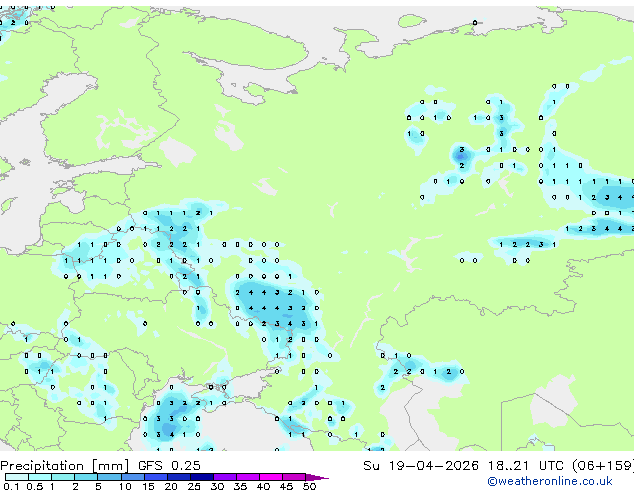
Task: Pick the 25–30 mm legend color swatch
Action: (201, 477)
